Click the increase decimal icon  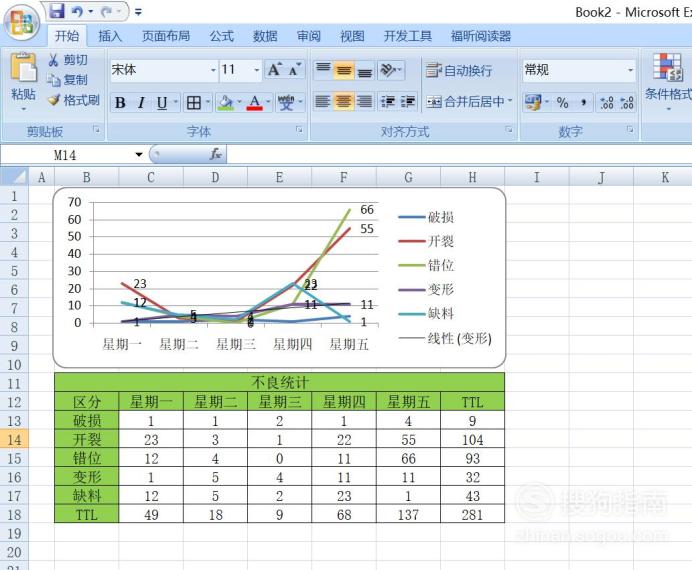coord(607,103)
